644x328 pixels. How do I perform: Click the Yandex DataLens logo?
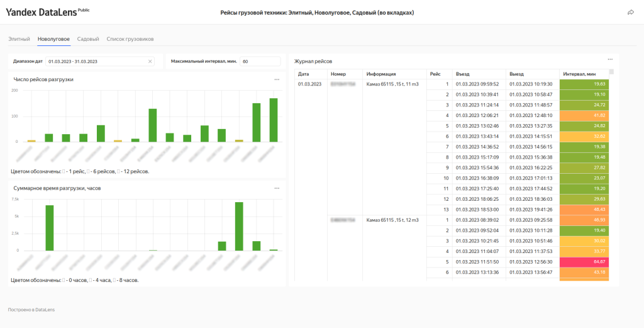tap(41, 12)
